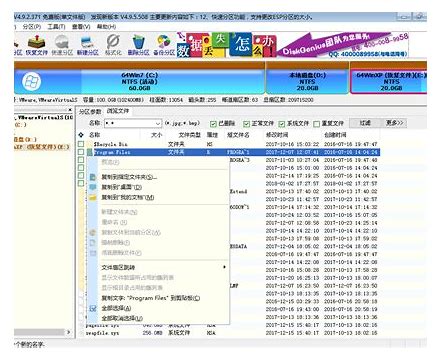Click the select-all icon in the file list header
The image size is (442, 360).
(81, 135)
